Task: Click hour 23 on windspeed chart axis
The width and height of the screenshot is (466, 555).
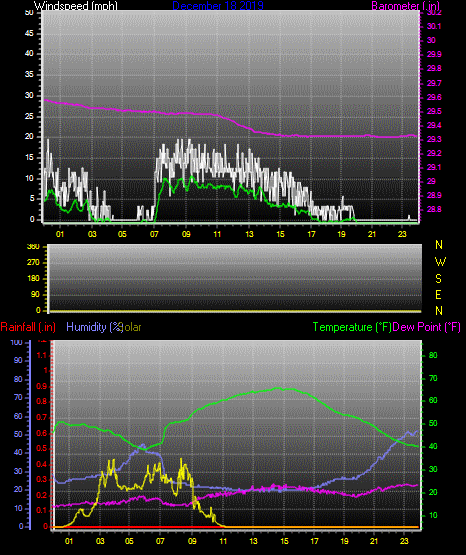Action: pos(402,234)
